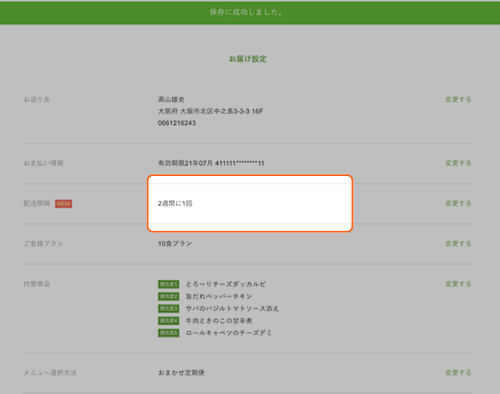Click the メニュー選択方法 label
This screenshot has width=500, height=394.
(50, 373)
